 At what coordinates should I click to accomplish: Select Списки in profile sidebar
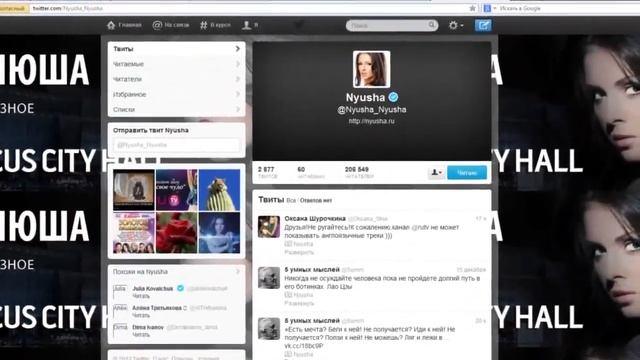[x=177, y=109]
